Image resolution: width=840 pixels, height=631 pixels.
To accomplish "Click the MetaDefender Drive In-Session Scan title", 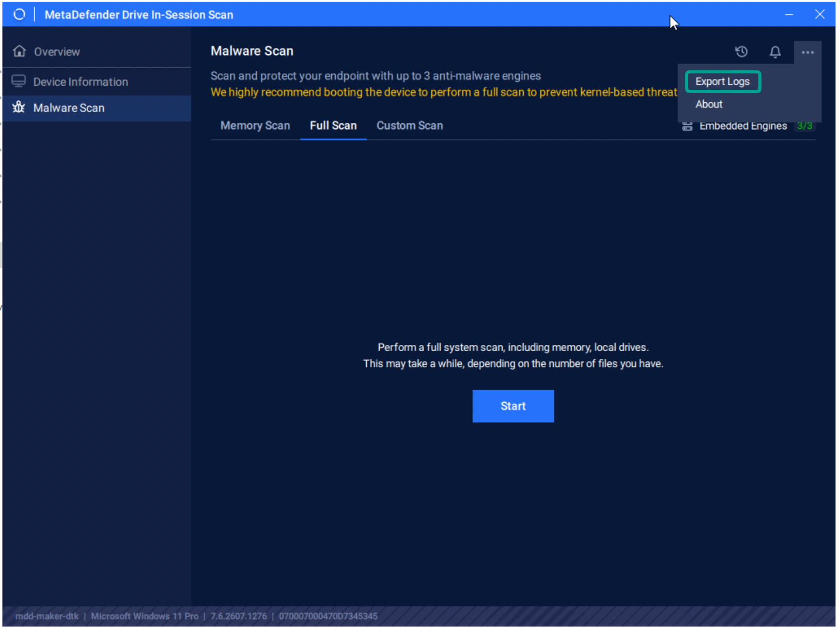I will pos(139,15).
